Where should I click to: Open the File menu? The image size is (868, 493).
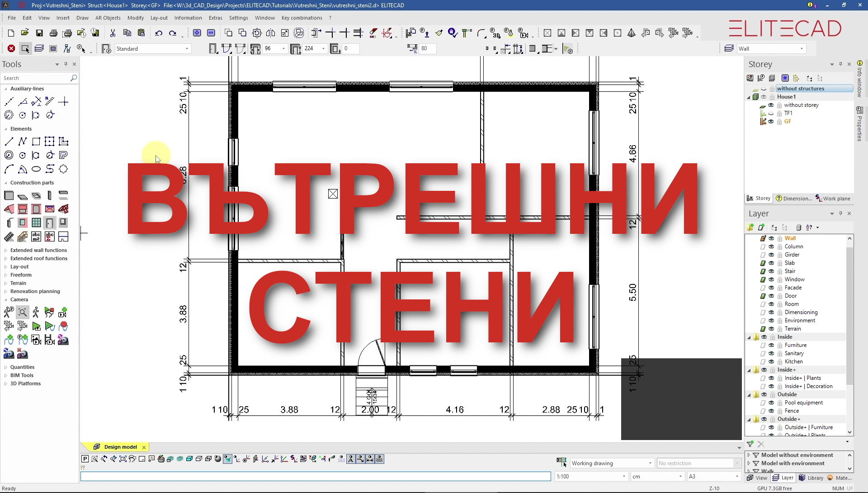click(12, 18)
